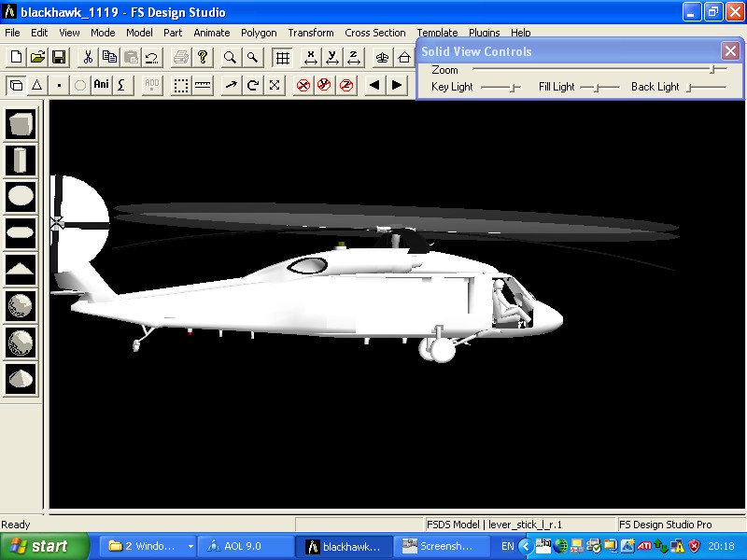This screenshot has height=560, width=747.
Task: Open the Transform menu
Action: coord(311,33)
